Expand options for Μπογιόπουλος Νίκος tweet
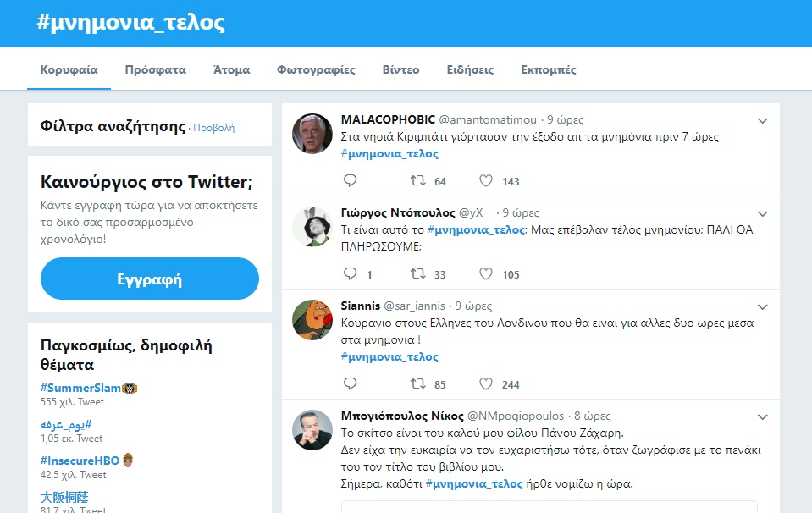Image resolution: width=812 pixels, height=513 pixels. pos(762,417)
